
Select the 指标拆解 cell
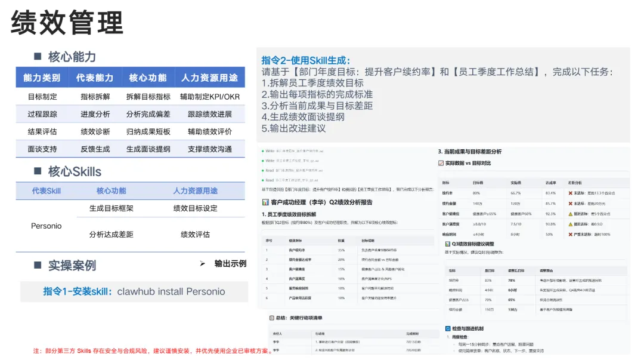pos(95,97)
